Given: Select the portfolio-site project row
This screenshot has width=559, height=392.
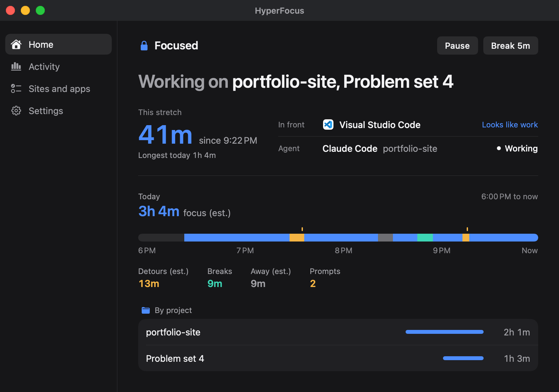Looking at the screenshot, I should [x=338, y=332].
